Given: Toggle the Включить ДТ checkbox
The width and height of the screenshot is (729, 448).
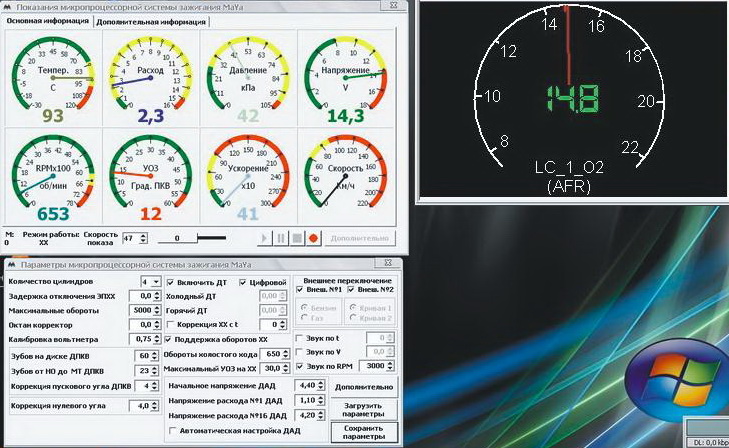Looking at the screenshot, I should tap(168, 283).
